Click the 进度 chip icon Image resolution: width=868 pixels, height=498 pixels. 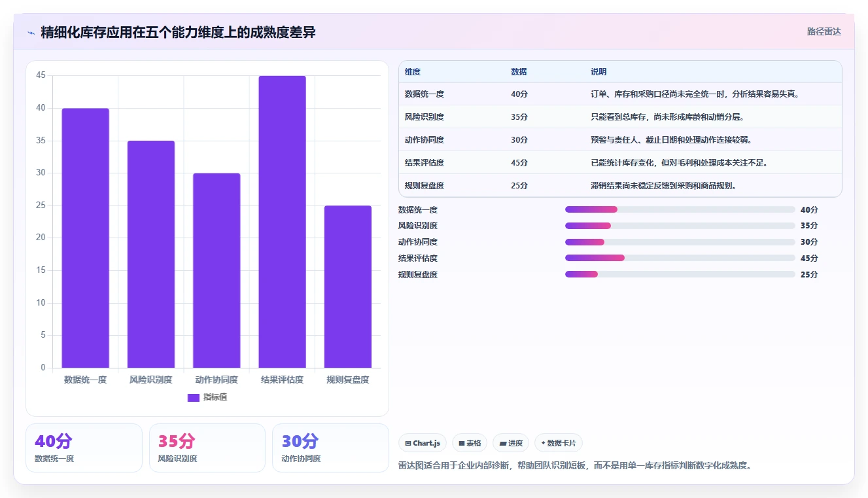503,443
